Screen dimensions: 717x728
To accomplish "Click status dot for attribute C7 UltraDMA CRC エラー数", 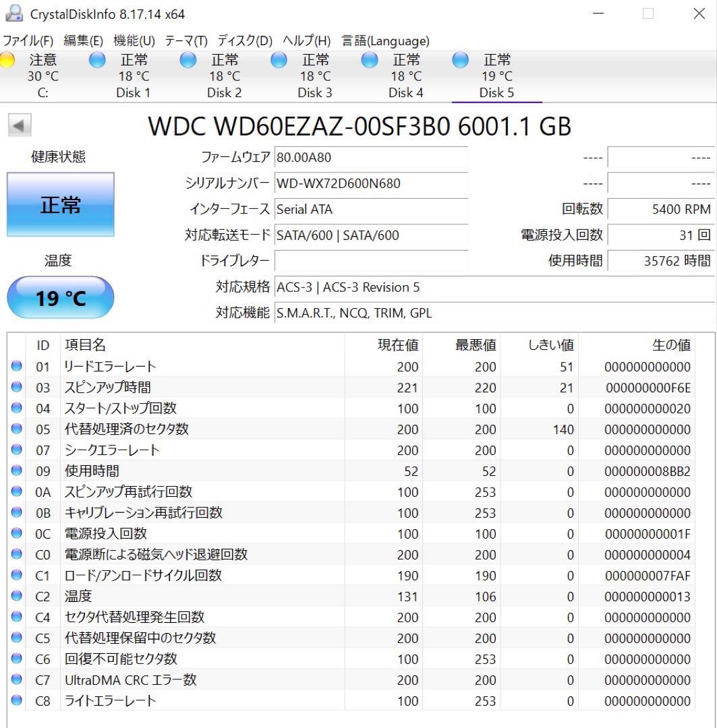I will (17, 679).
